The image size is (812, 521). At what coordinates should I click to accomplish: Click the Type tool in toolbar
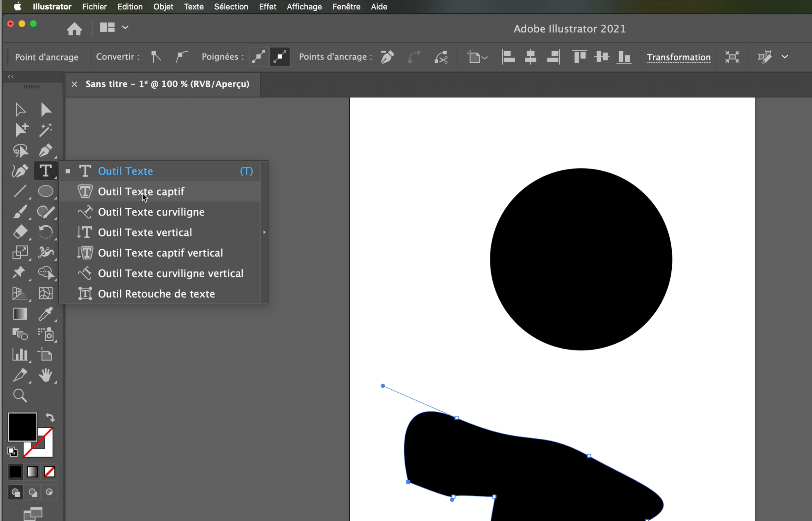coord(45,170)
